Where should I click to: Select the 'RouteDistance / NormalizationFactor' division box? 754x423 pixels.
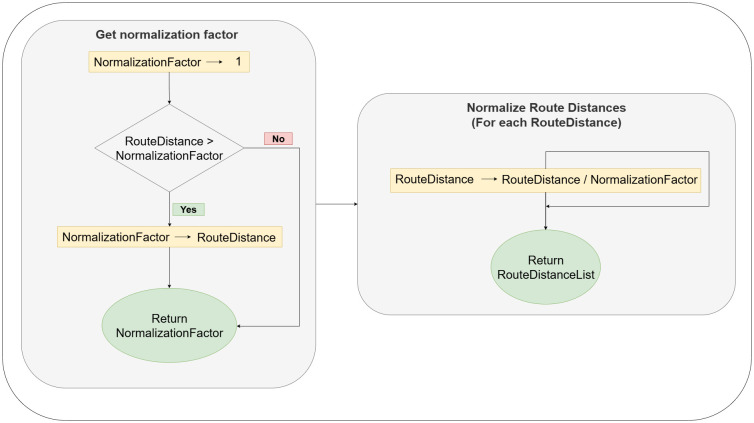point(545,180)
